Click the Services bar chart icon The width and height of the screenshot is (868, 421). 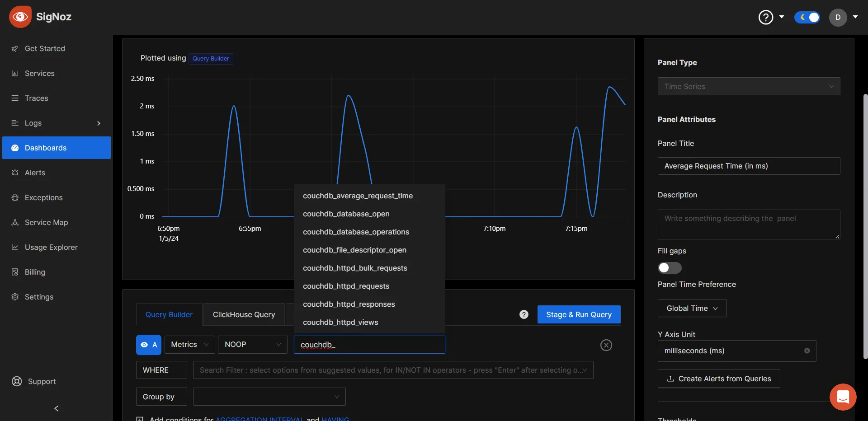[x=15, y=73]
